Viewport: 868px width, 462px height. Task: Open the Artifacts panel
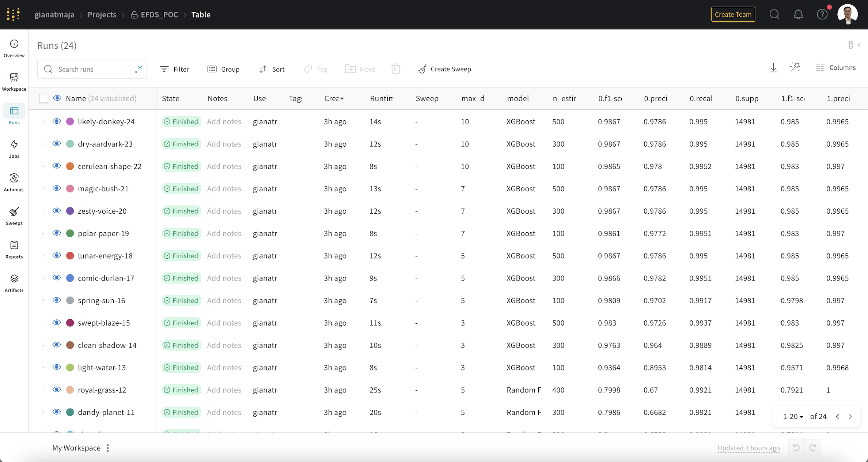(x=14, y=283)
